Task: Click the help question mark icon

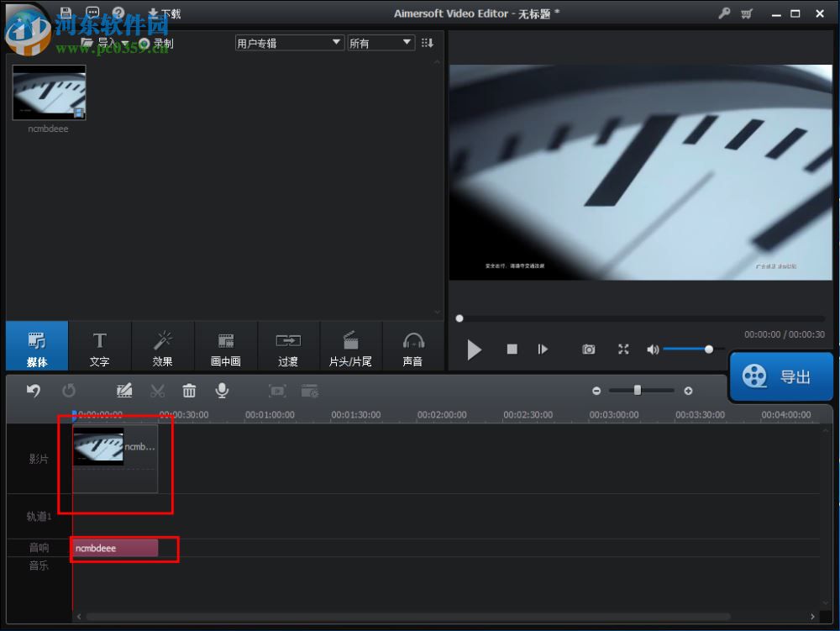Action: tap(118, 13)
